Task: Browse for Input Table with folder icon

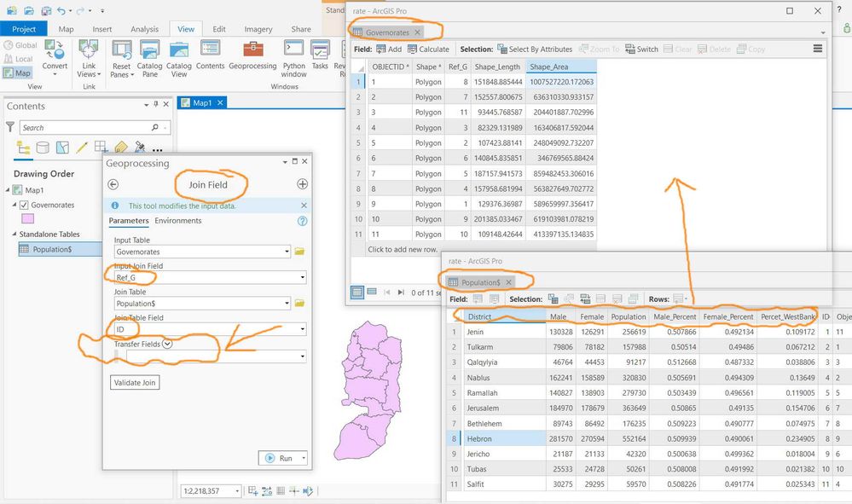Action: point(299,252)
